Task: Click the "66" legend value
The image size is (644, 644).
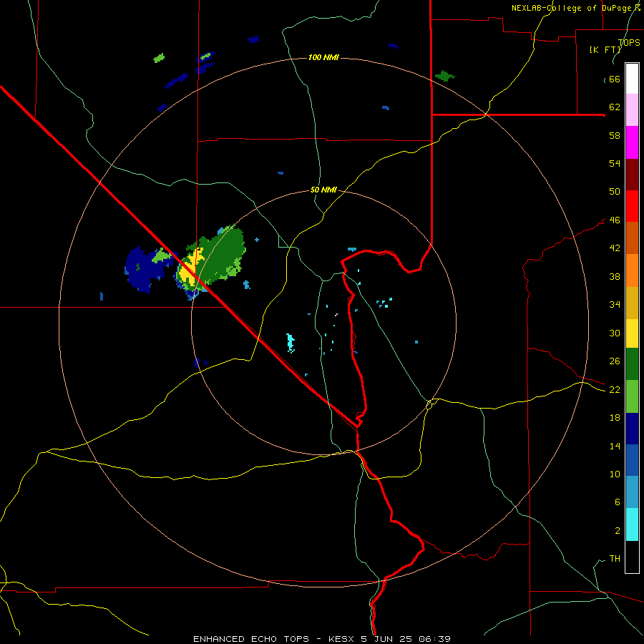Action: click(615, 79)
